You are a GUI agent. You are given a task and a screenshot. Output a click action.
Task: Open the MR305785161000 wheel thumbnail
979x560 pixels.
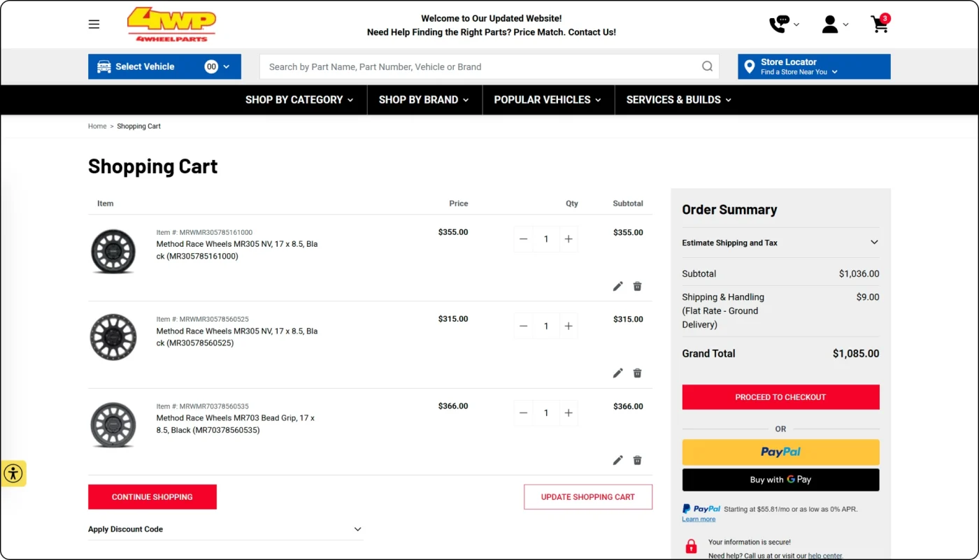tap(113, 250)
